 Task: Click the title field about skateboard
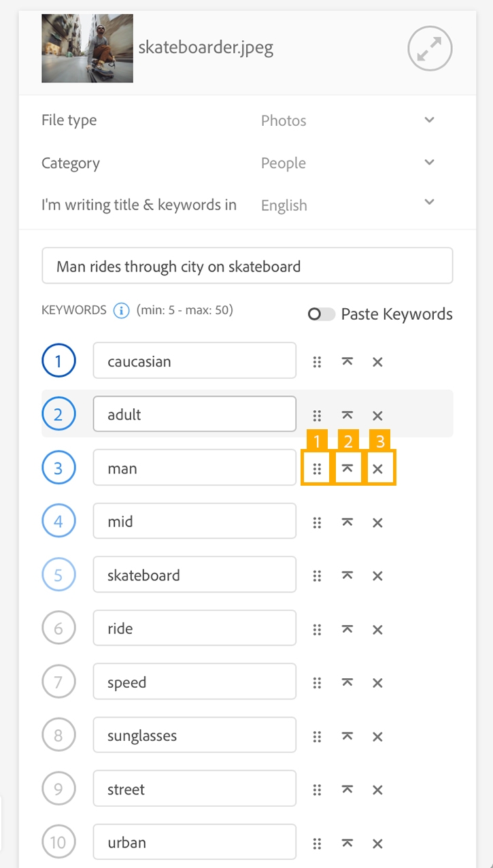(248, 266)
